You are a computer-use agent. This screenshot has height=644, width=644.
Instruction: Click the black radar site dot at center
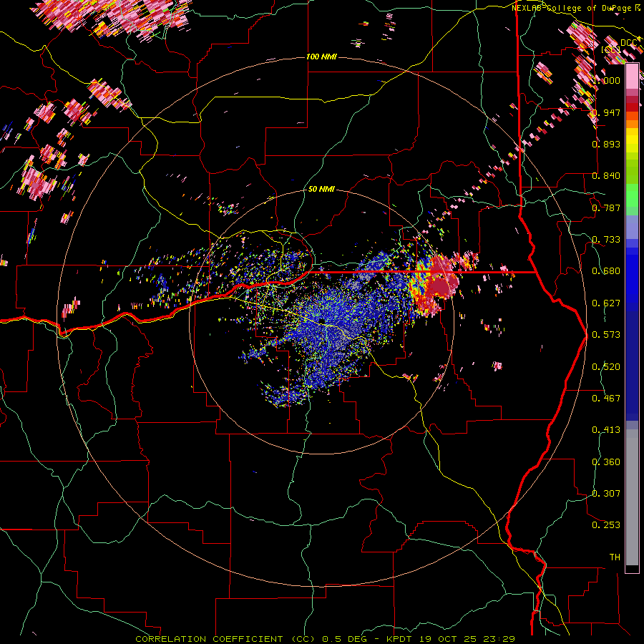click(322, 321)
